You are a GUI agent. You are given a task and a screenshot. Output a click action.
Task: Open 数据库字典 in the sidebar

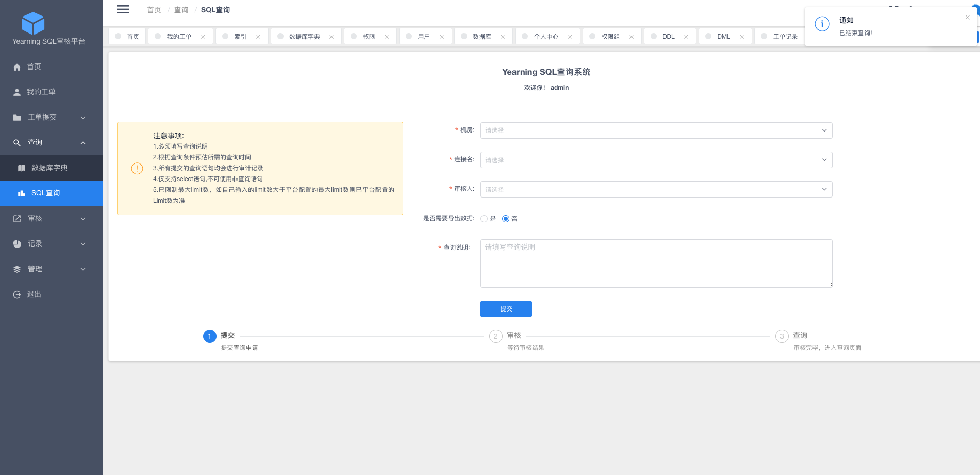pyautogui.click(x=52, y=168)
